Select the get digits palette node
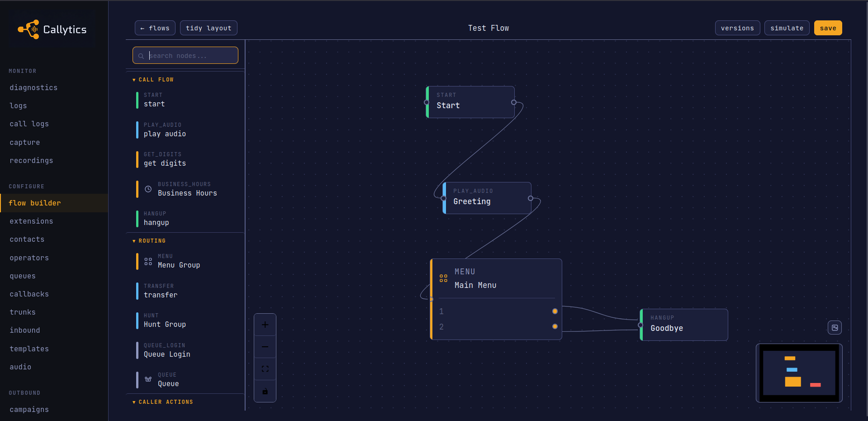The image size is (868, 421). [x=185, y=159]
